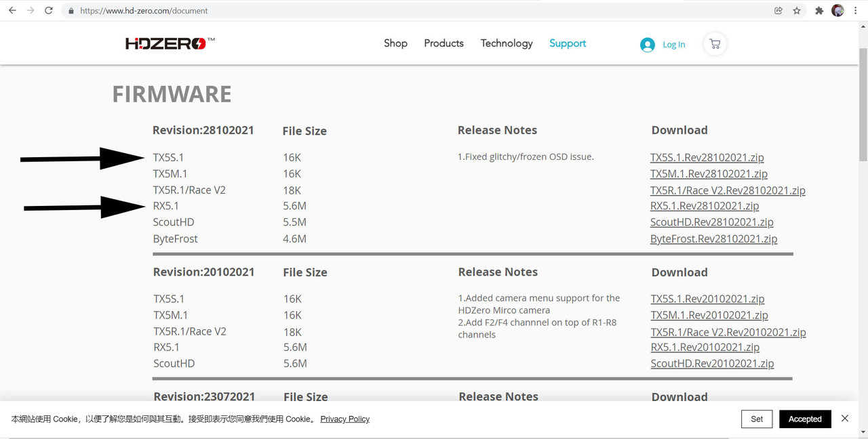
Task: Click the browser back arrow
Action: click(x=12, y=11)
